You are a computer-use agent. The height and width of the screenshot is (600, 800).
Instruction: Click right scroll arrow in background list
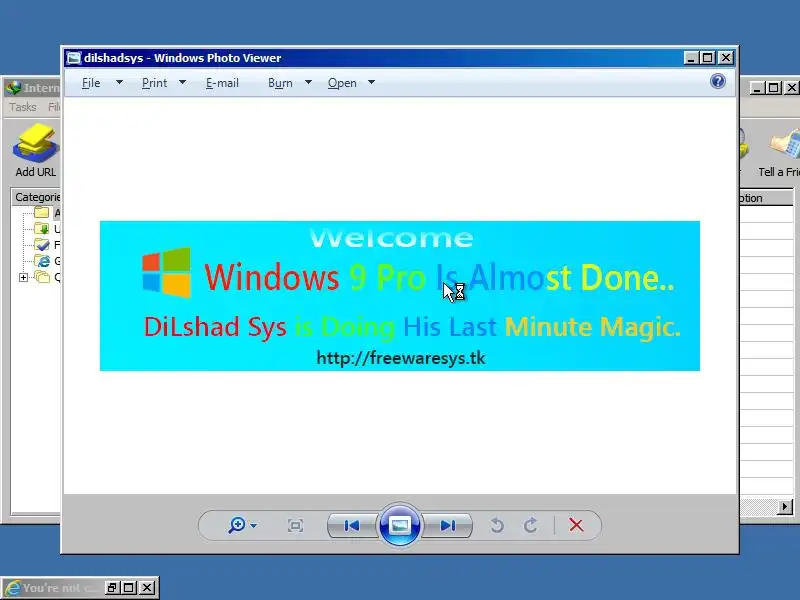[785, 507]
